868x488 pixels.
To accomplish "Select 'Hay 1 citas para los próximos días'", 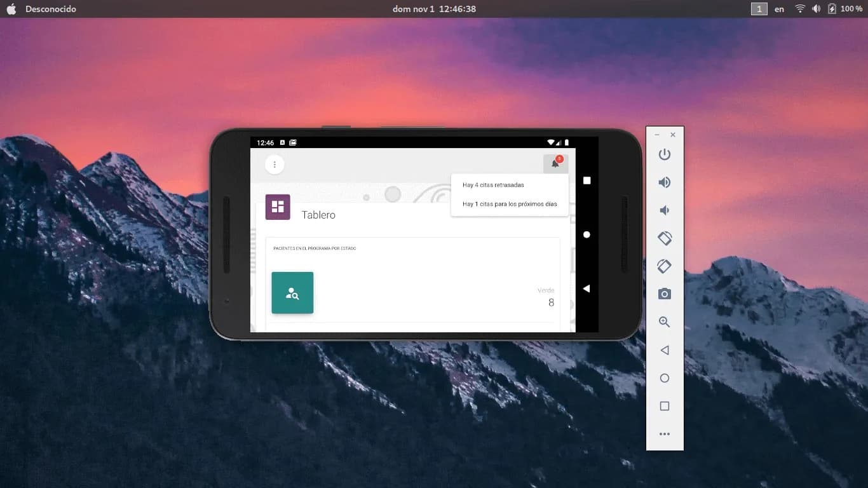I will [510, 204].
